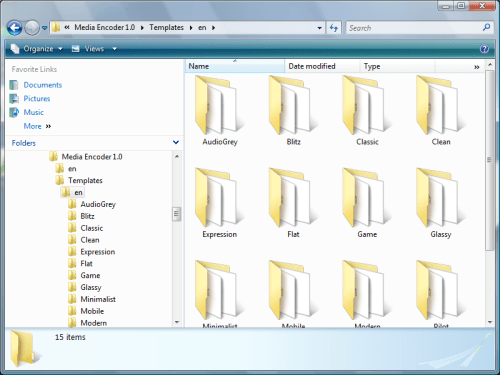Collapse the Folders pane chevron
Viewport: 500px width, 375px height.
[x=176, y=143]
